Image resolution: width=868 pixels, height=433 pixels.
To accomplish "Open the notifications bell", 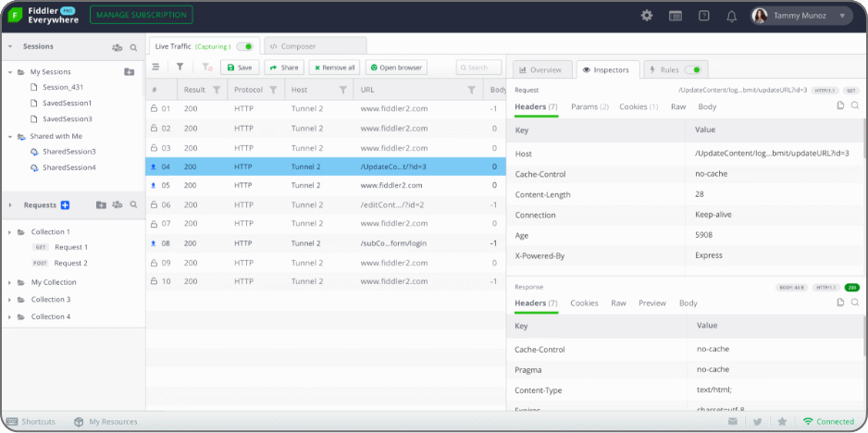I will (x=731, y=16).
